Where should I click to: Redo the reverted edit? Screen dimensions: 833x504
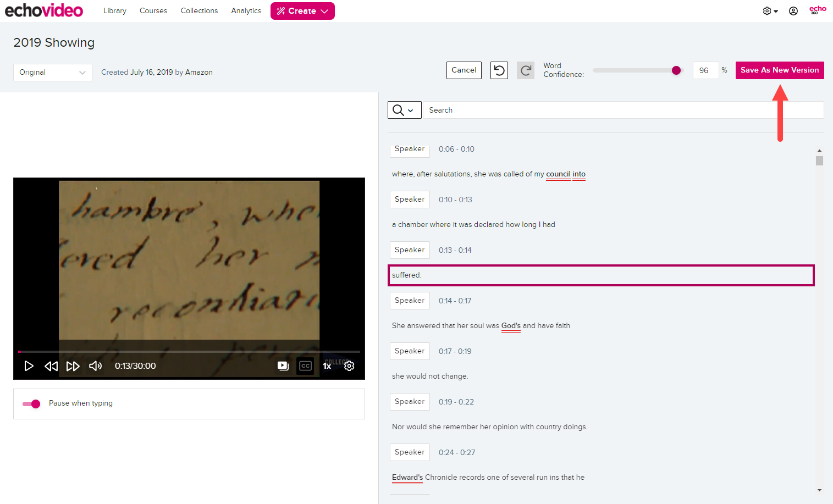click(525, 70)
